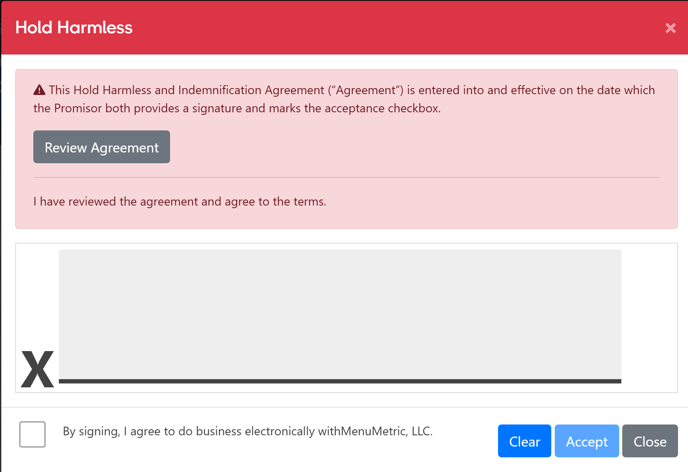Click the large X signature marker
This screenshot has height=472, width=688.
click(x=37, y=369)
